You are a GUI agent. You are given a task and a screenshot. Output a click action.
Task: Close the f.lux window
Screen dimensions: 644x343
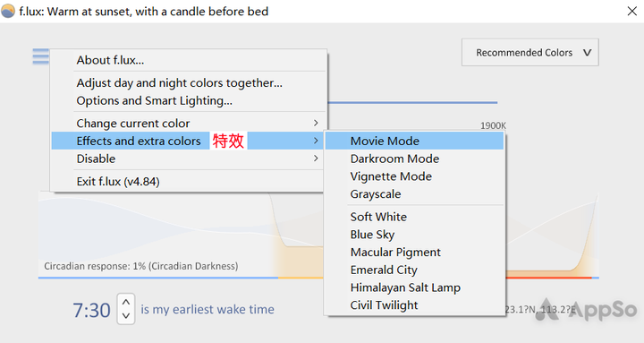click(632, 11)
